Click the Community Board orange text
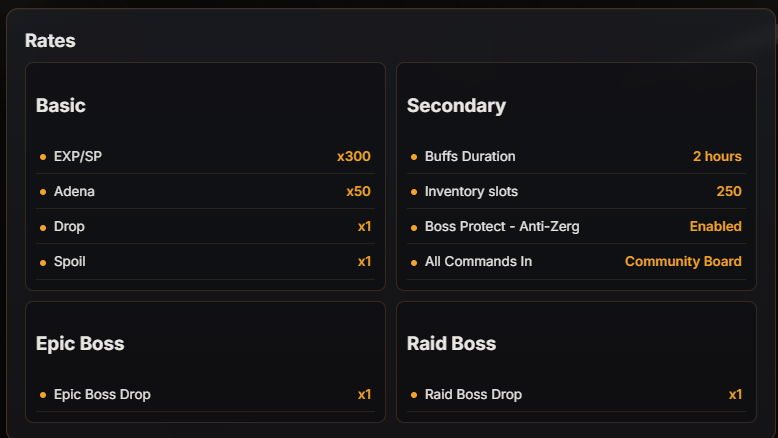Screen dimensions: 778x438 pyautogui.click(x=683, y=261)
